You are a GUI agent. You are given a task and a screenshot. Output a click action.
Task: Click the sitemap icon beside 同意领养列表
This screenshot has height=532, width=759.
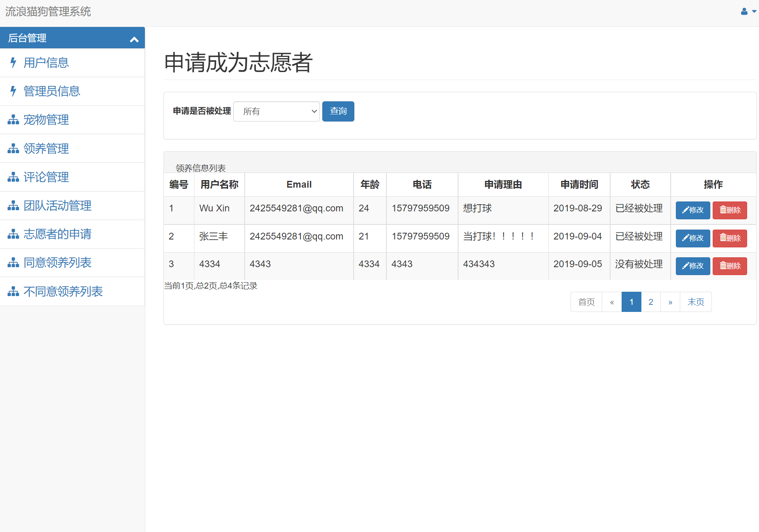[x=13, y=262]
